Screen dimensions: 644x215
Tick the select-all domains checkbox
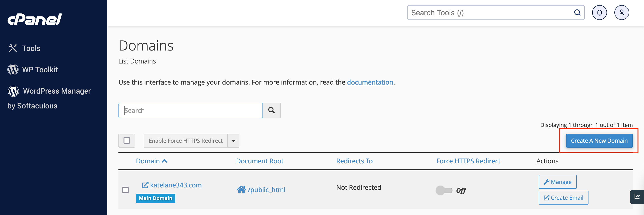pos(127,140)
